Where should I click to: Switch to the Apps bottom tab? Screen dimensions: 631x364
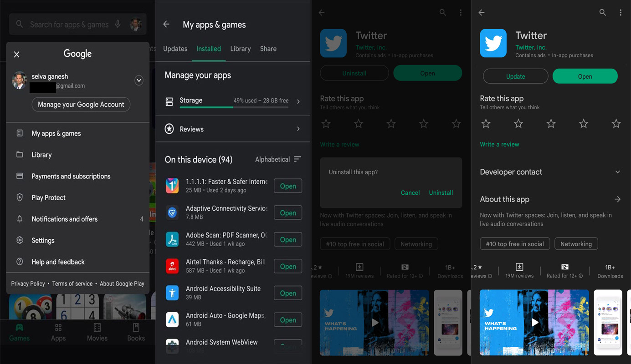click(58, 333)
